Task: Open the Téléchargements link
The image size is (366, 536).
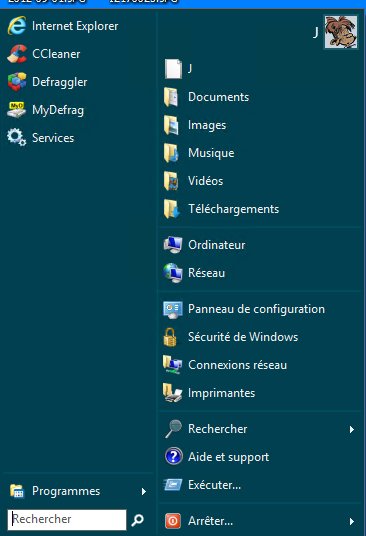Action: (234, 209)
